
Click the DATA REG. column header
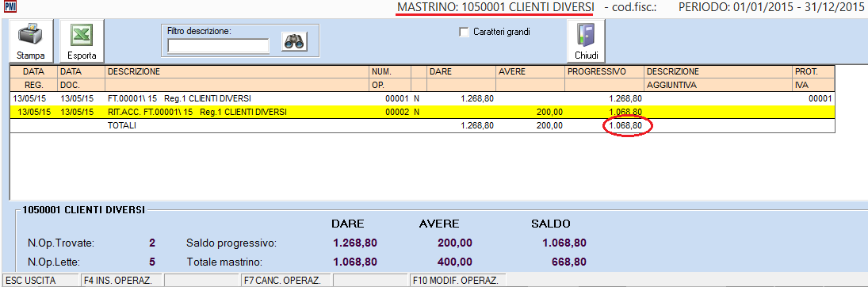[x=33, y=78]
